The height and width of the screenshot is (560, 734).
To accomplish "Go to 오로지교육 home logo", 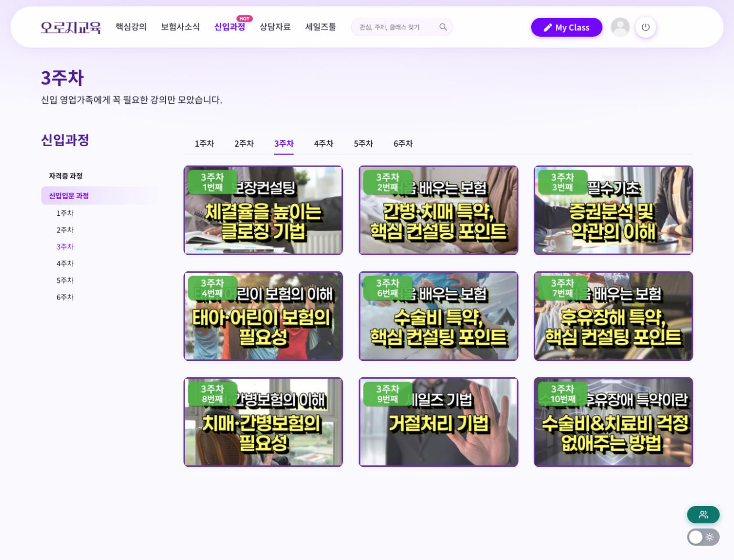I will [71, 27].
